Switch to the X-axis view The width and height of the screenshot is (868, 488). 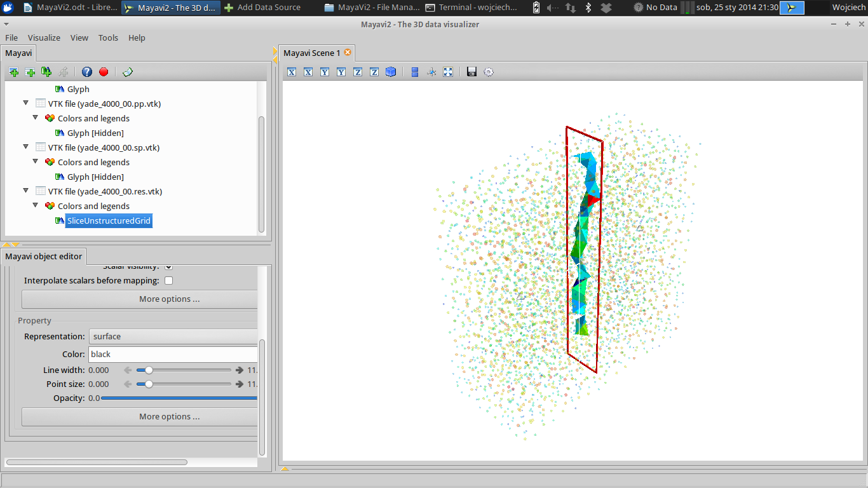tap(292, 72)
